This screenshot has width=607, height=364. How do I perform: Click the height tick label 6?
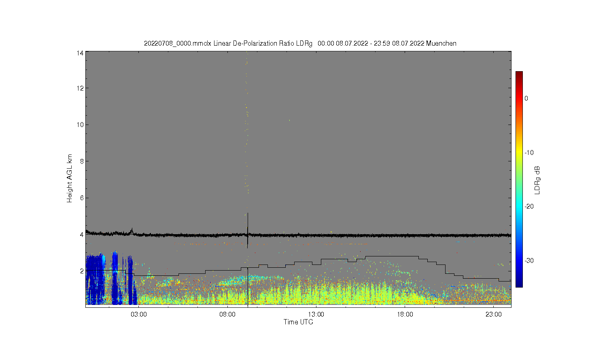click(82, 198)
